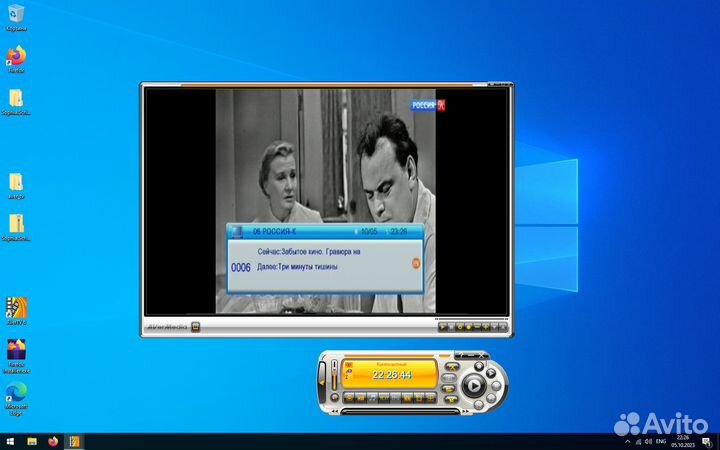Image resolution: width=720 pixels, height=450 pixels.
Task: Open the Microsoft Edge desktop shortcut
Action: pos(16,398)
